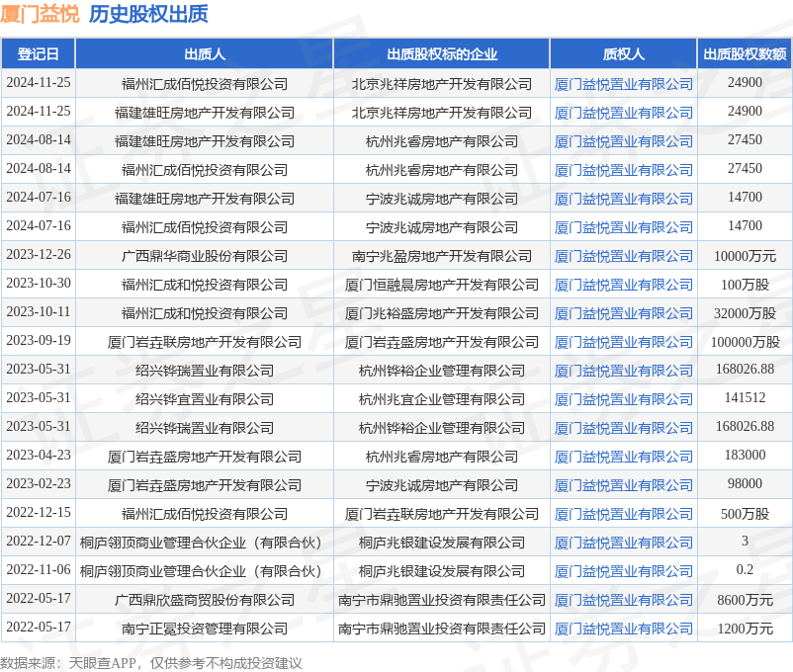Select target company 杭州兆宜企业管理有限公司

click(x=442, y=399)
